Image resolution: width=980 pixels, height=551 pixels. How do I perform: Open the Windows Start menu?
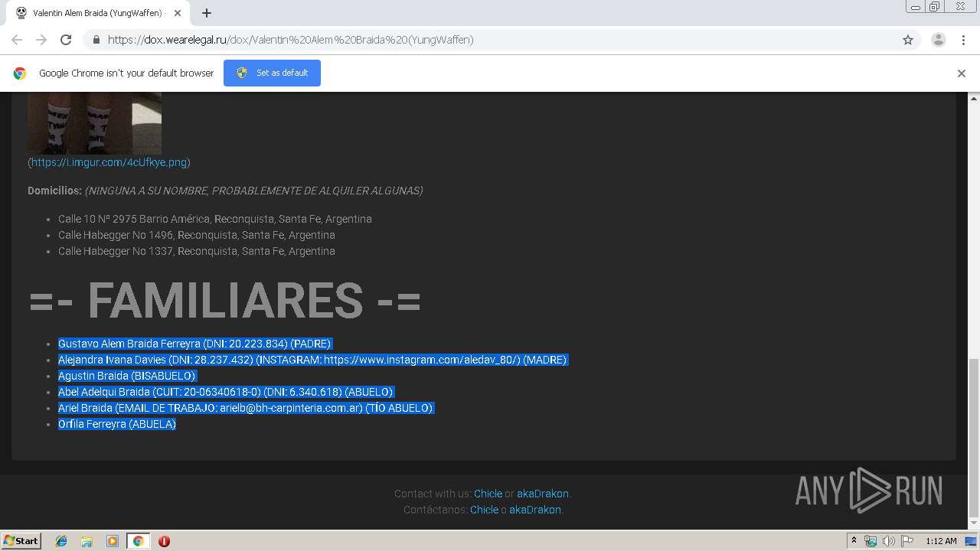[x=21, y=540]
